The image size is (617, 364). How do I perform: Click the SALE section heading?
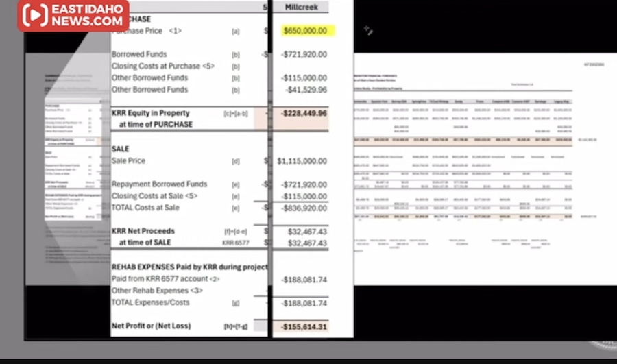121,149
